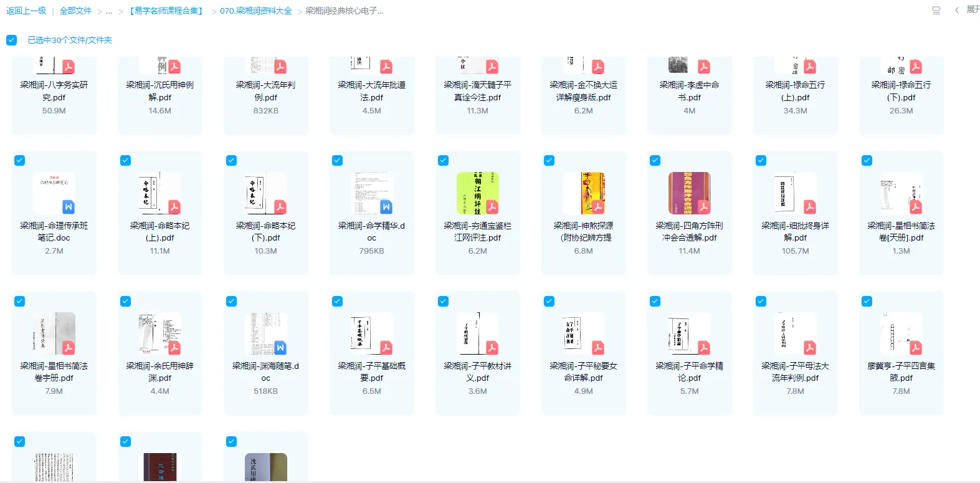The width and height of the screenshot is (980, 483).
Task: Uncheck the 廖冀亨-子平四言集腋.pdf checkbox
Action: pyautogui.click(x=867, y=301)
